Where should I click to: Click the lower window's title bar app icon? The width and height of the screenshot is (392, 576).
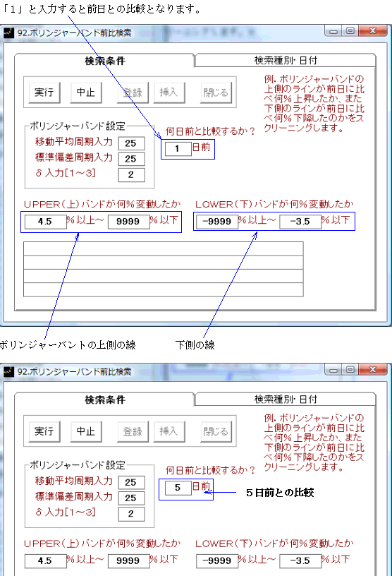pos(8,372)
